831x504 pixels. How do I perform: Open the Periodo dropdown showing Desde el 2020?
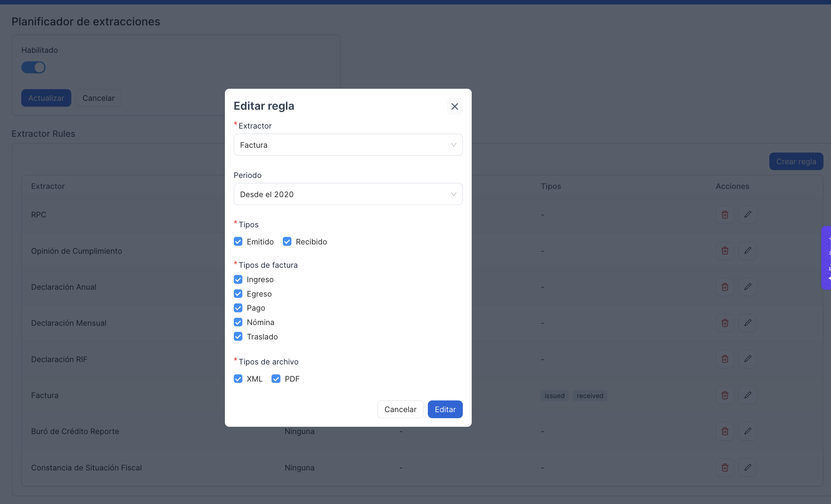click(x=348, y=194)
